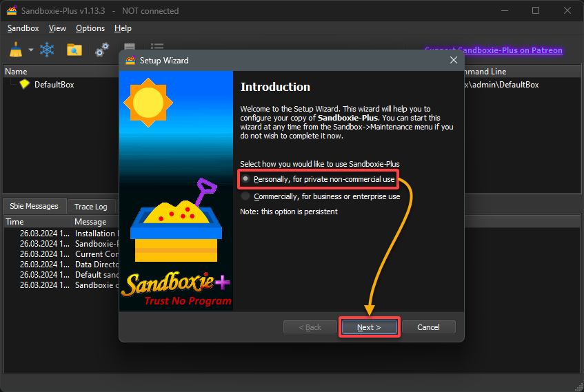Click the broom cleanup toolbar icon
Viewport: 584px width, 392px height.
click(x=16, y=50)
